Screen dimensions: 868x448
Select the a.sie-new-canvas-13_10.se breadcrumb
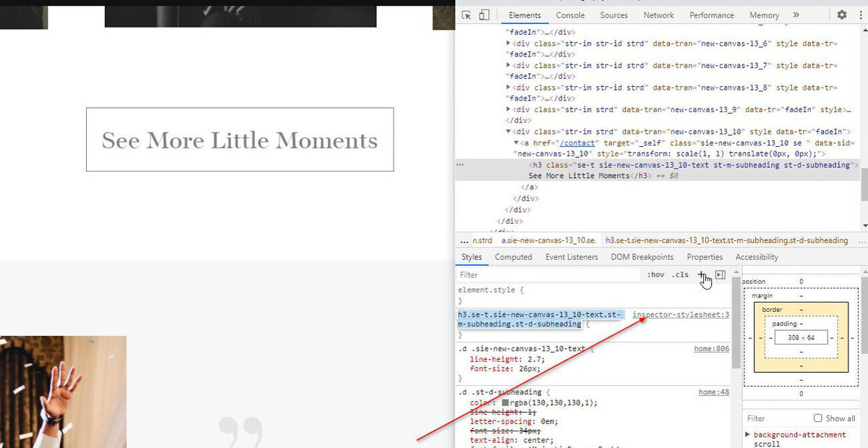click(x=549, y=240)
